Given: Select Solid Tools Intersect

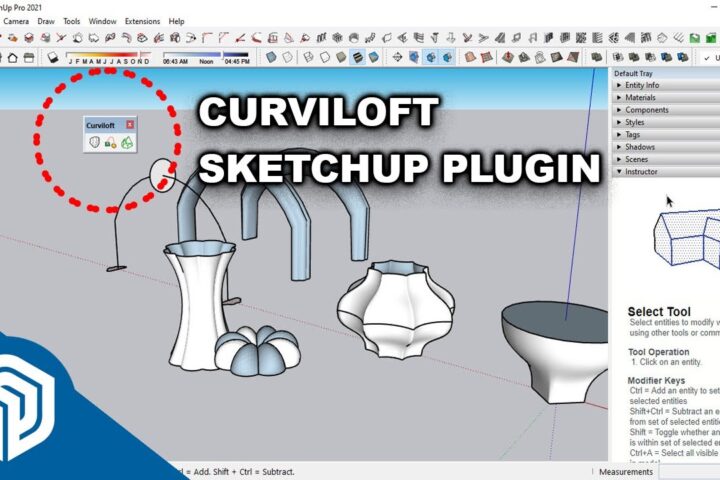Looking at the screenshot, I should 618,57.
